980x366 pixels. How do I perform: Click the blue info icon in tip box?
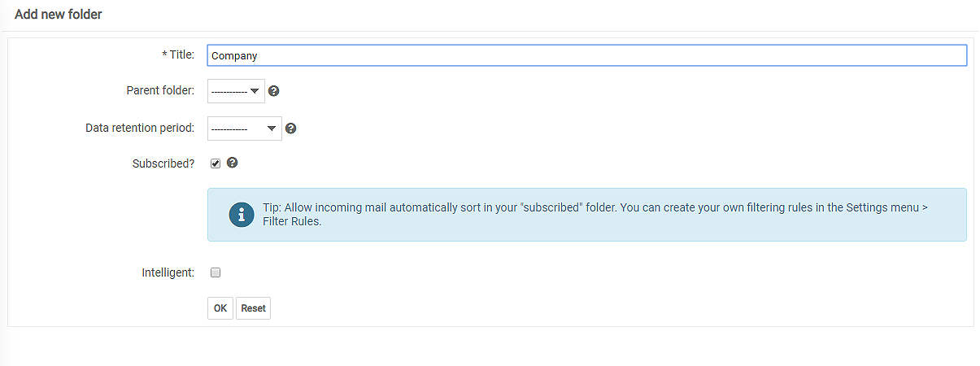pos(242,215)
